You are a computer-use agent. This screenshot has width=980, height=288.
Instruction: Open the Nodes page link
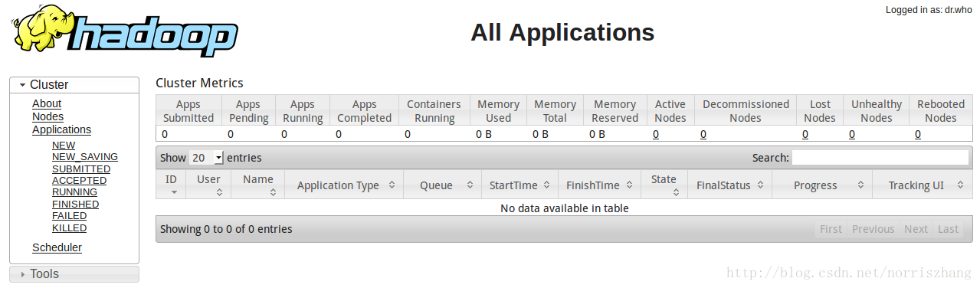48,116
